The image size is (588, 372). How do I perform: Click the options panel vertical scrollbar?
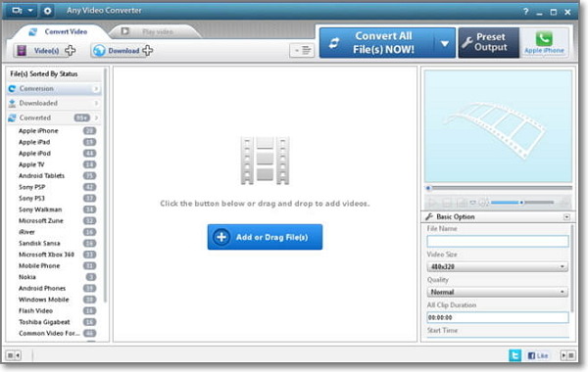572,268
